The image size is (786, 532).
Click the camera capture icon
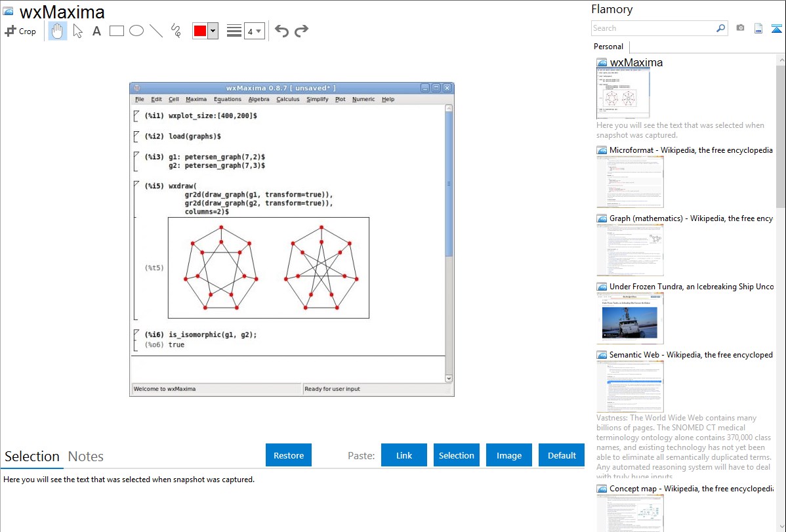click(x=740, y=28)
